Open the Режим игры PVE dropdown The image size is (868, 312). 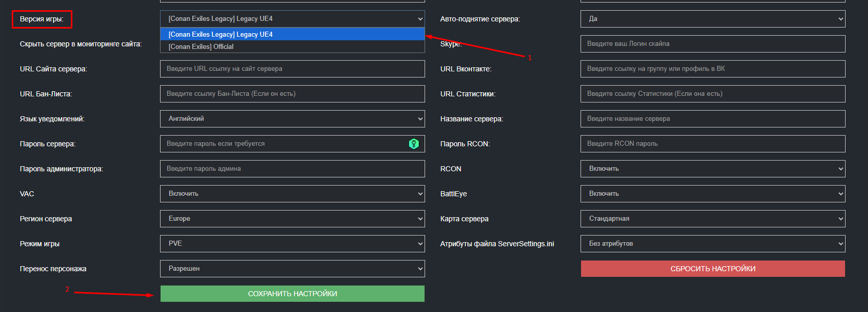[x=293, y=244]
